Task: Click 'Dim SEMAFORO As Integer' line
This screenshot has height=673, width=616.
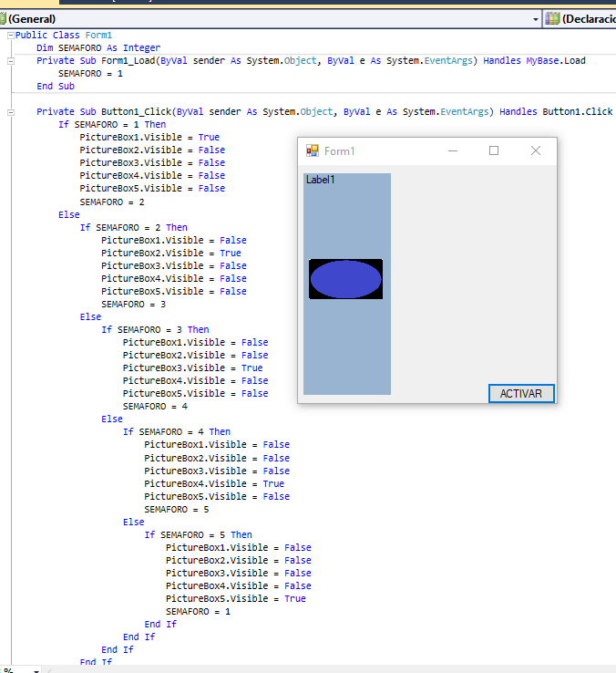Action: coord(98,47)
